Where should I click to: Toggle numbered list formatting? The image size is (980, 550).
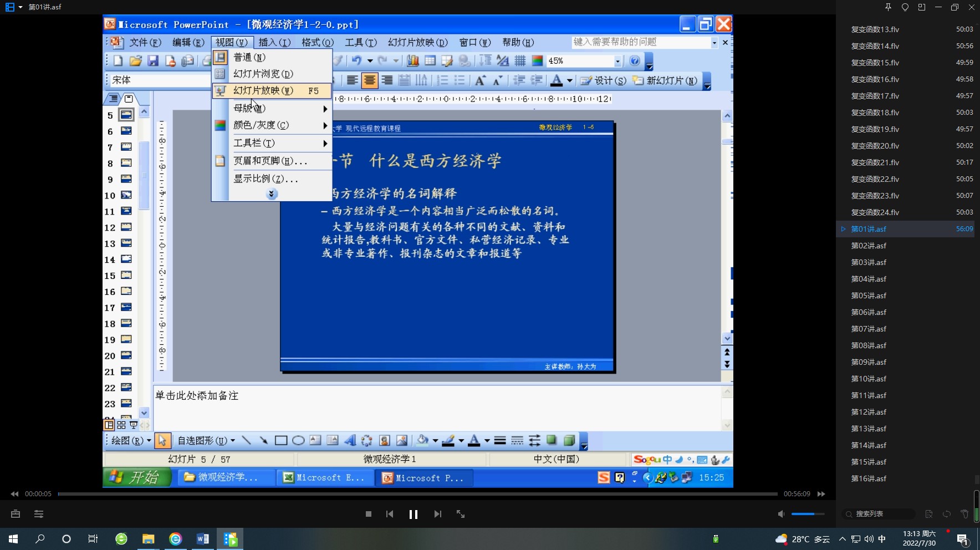click(442, 80)
